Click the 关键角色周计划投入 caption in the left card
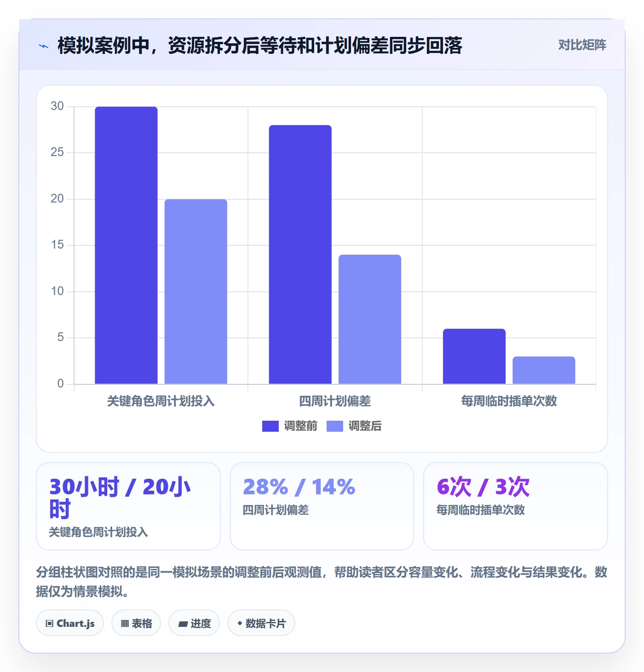 [98, 532]
